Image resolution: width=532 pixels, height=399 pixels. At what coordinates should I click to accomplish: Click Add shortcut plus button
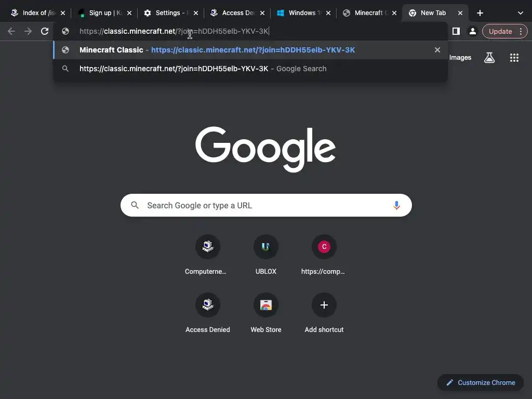click(324, 305)
